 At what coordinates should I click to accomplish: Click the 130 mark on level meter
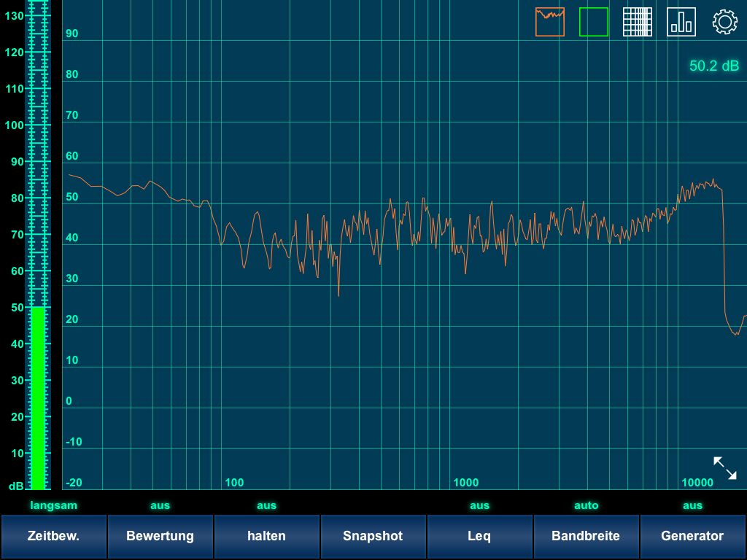[x=14, y=16]
